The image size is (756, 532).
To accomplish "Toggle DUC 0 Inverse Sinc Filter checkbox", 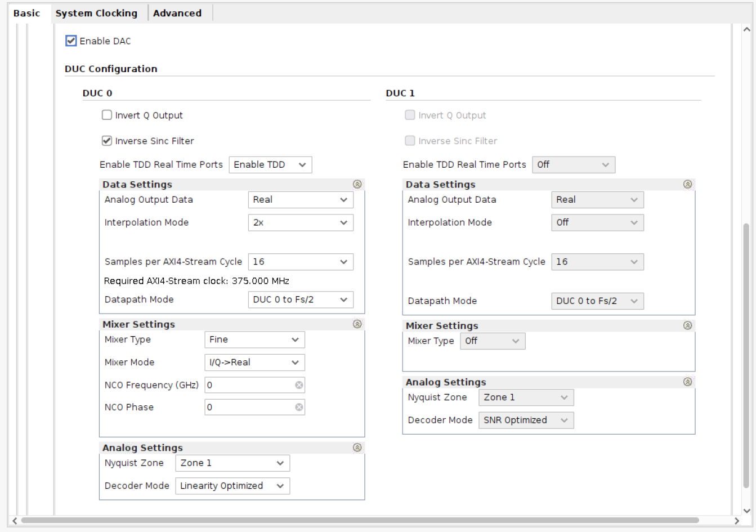I will pyautogui.click(x=107, y=141).
